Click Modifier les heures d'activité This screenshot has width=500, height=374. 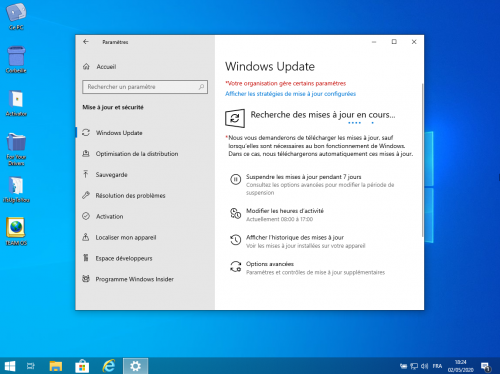[285, 211]
